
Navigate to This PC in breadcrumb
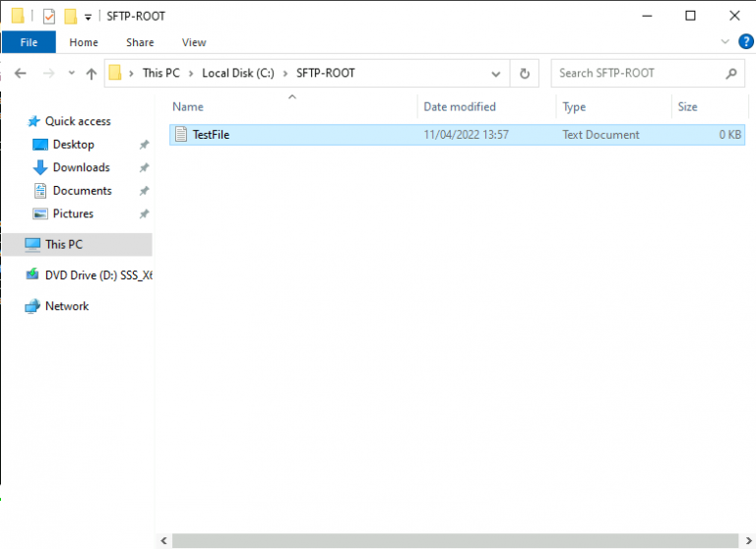click(161, 73)
